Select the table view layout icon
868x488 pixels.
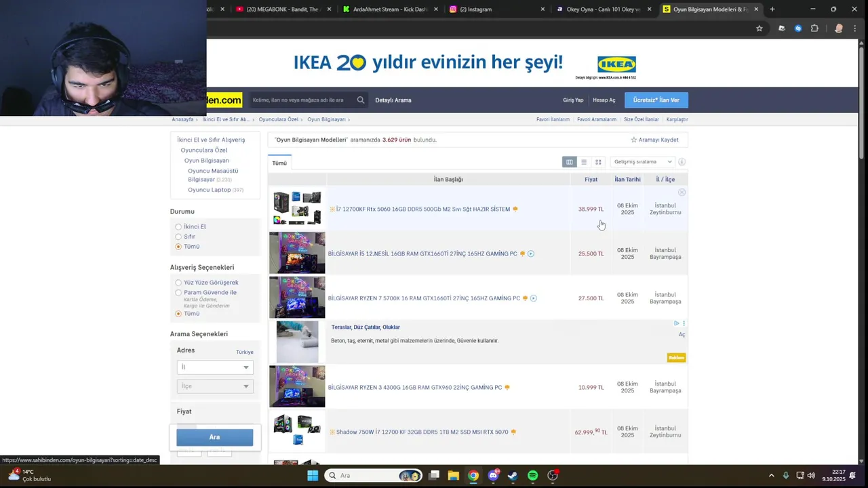569,162
